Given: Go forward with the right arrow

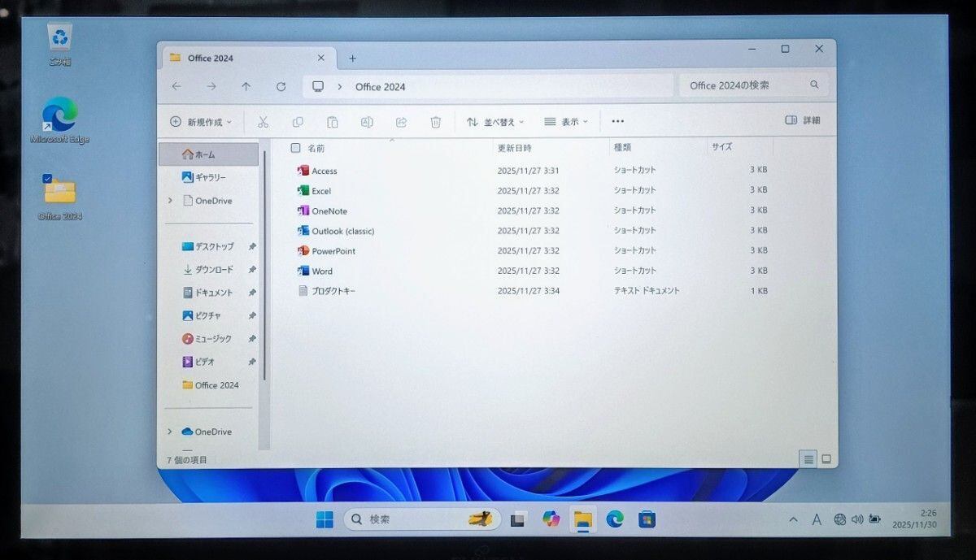Looking at the screenshot, I should pyautogui.click(x=211, y=86).
